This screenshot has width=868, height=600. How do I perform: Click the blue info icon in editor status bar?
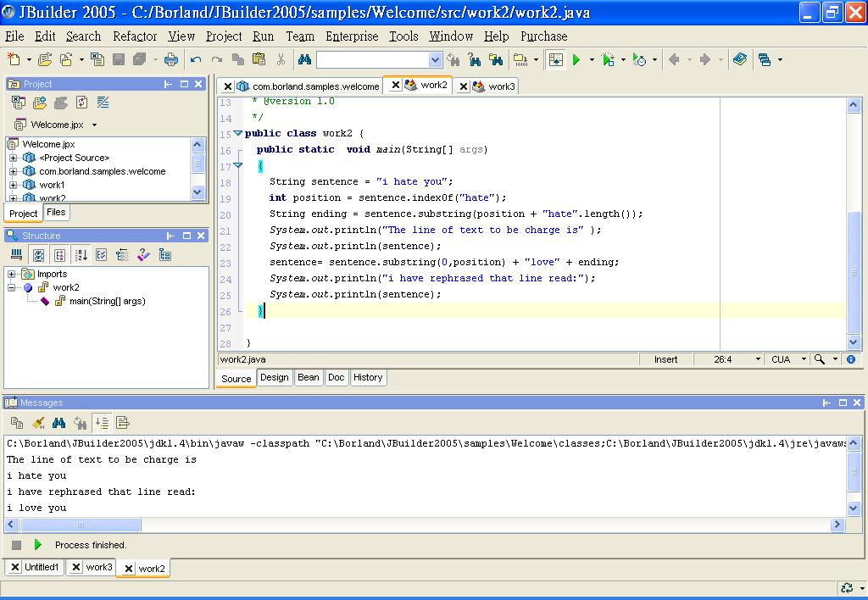click(x=851, y=359)
